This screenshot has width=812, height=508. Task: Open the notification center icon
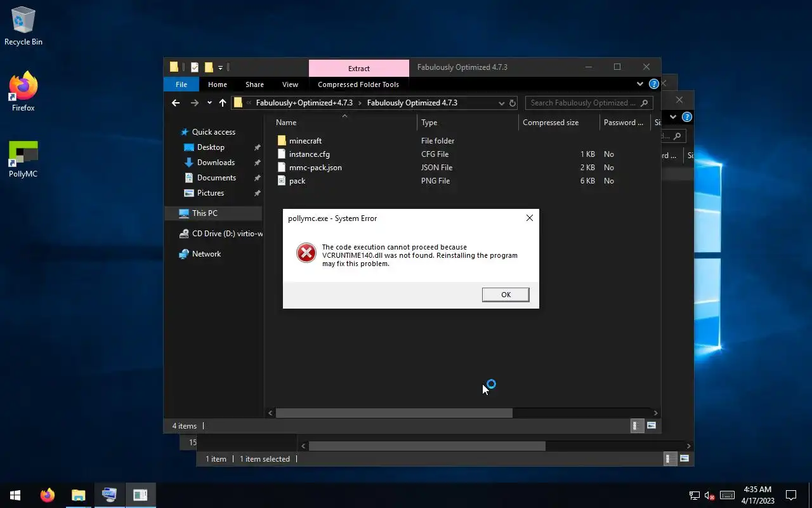point(791,495)
